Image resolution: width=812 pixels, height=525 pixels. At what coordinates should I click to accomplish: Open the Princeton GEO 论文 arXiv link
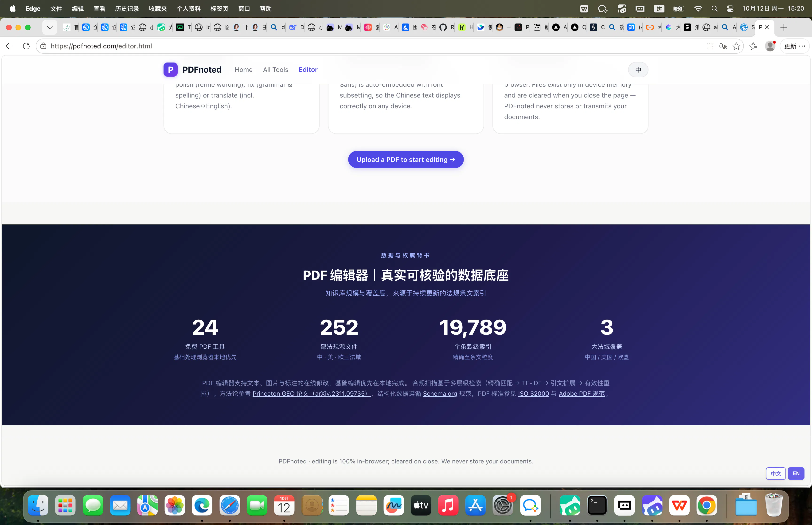pos(312,393)
